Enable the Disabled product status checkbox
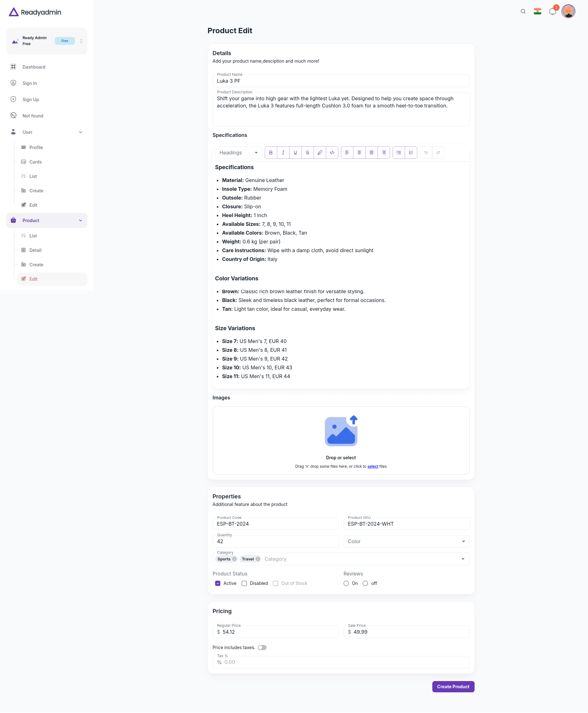The height and width of the screenshot is (713, 588). [x=244, y=583]
